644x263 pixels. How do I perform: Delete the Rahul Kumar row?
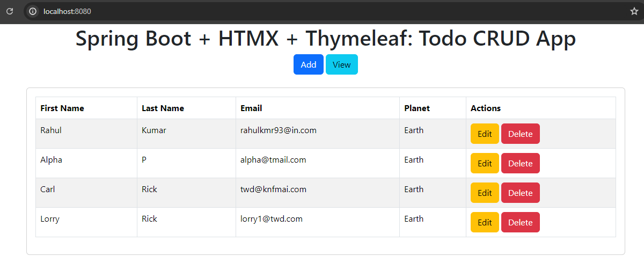[x=520, y=134]
